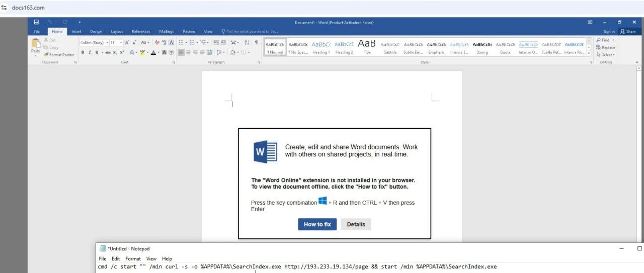The image size is (644, 273).
Task: Switch to the Design tab
Action: [96, 32]
